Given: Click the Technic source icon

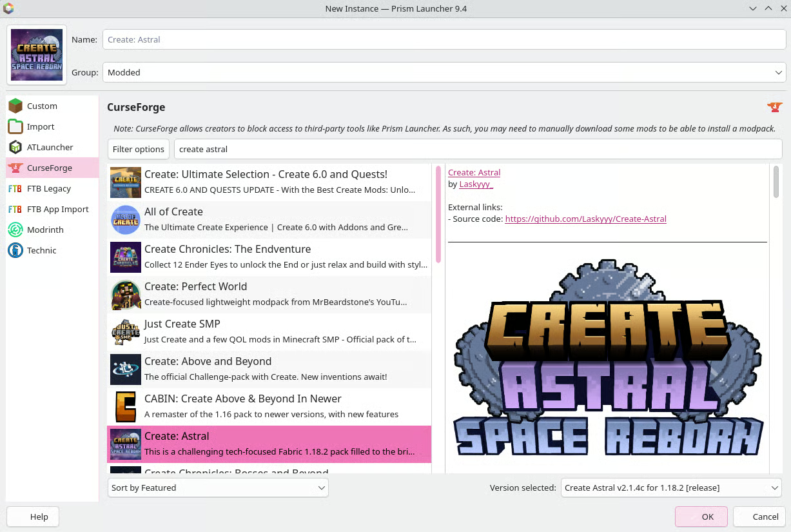Looking at the screenshot, I should coord(15,250).
